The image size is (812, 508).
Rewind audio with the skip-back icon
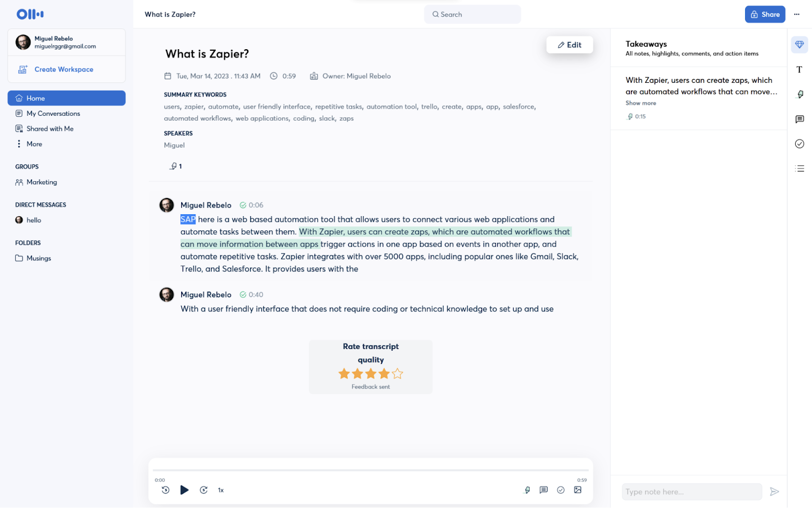165,490
